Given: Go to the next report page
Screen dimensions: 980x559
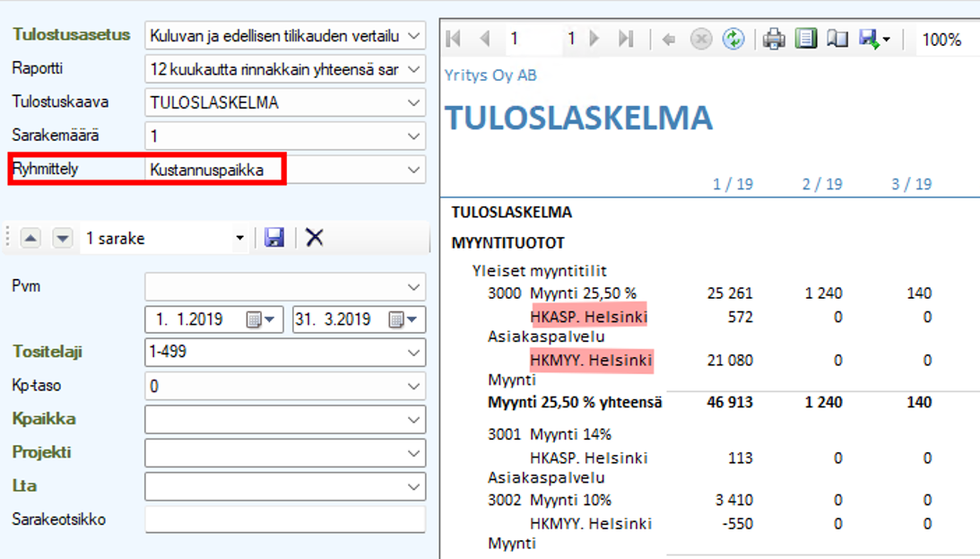Looking at the screenshot, I should 594,39.
